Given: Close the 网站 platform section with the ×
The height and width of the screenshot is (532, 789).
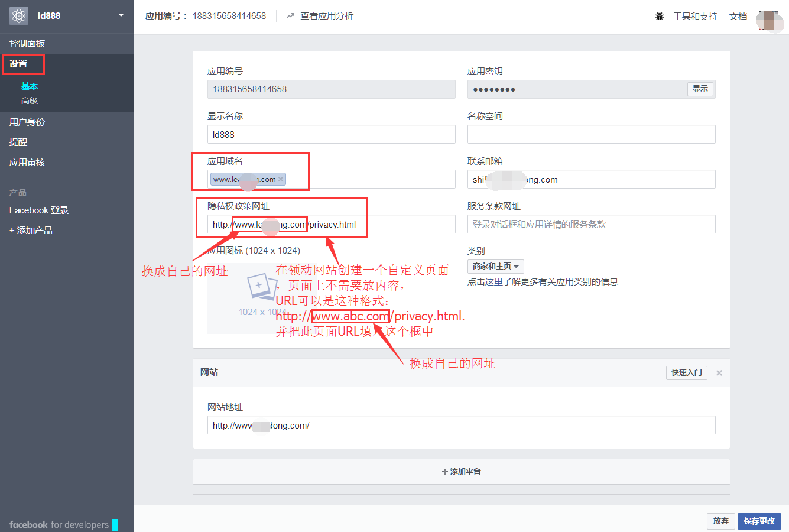Looking at the screenshot, I should [719, 372].
